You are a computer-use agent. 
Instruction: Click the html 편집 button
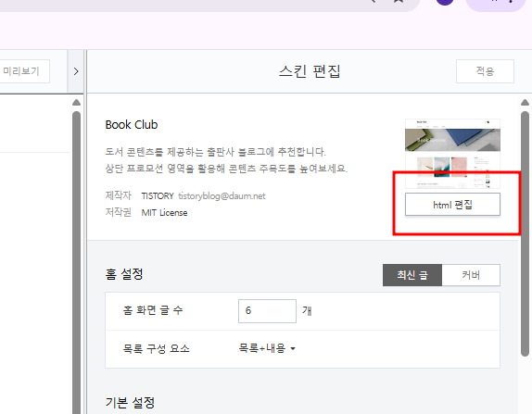coord(452,205)
